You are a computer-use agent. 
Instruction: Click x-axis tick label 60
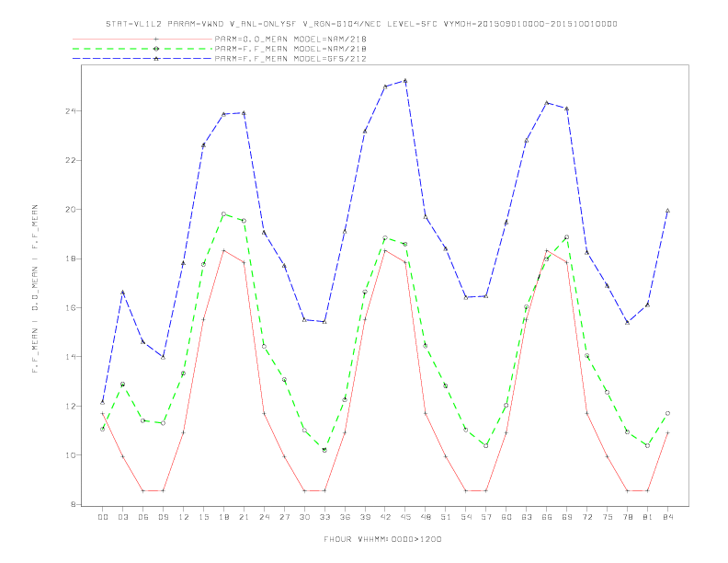(x=506, y=517)
